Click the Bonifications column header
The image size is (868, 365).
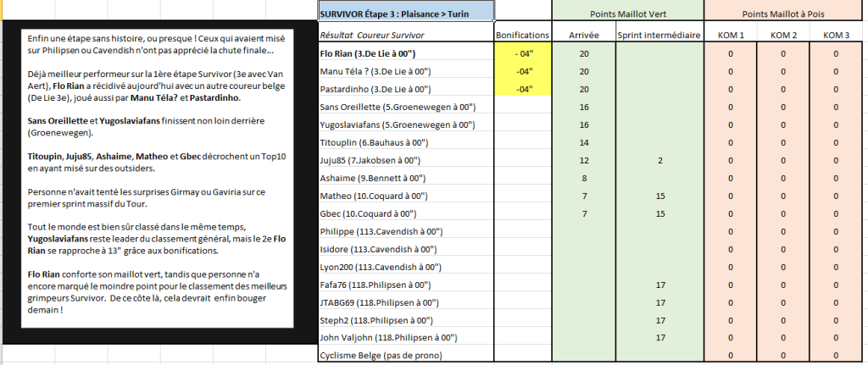(522, 35)
